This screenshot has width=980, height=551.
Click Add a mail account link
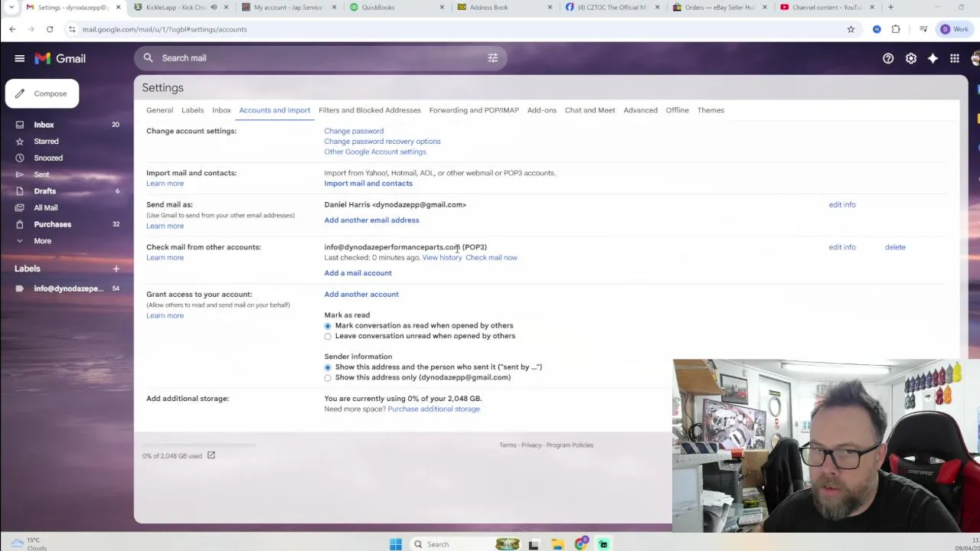tap(358, 273)
